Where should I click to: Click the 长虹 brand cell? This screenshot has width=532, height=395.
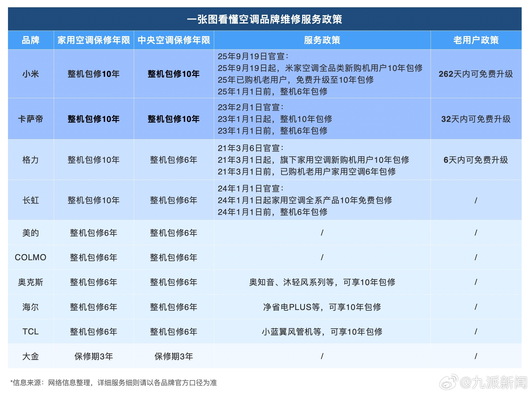coord(31,200)
